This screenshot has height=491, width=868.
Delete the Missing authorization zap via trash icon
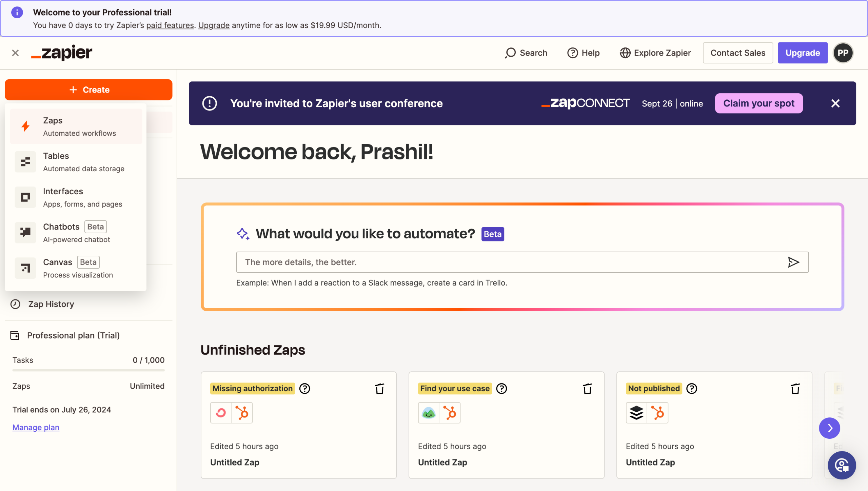[x=379, y=389]
